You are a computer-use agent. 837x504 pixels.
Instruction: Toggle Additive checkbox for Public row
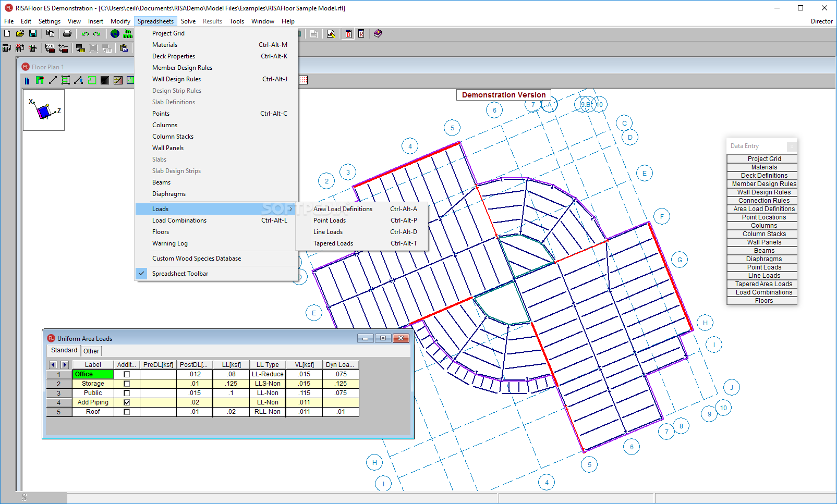point(127,393)
